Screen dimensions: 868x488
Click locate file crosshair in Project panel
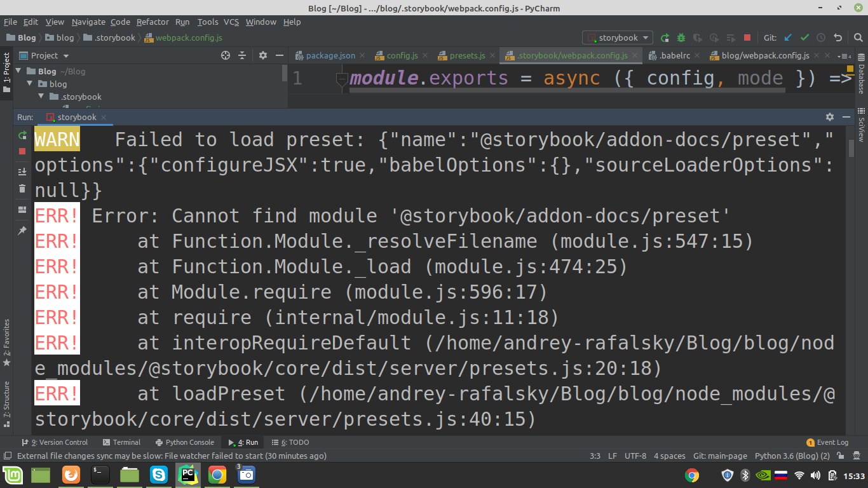pyautogui.click(x=225, y=56)
